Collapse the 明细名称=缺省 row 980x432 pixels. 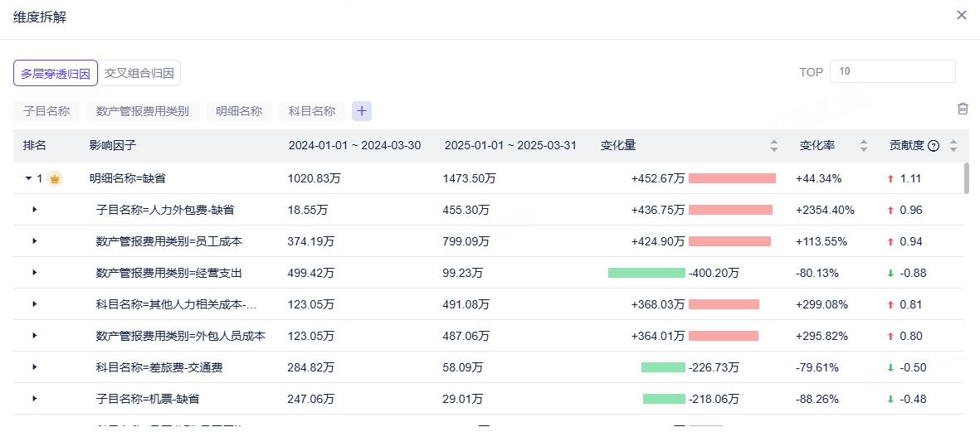point(28,178)
